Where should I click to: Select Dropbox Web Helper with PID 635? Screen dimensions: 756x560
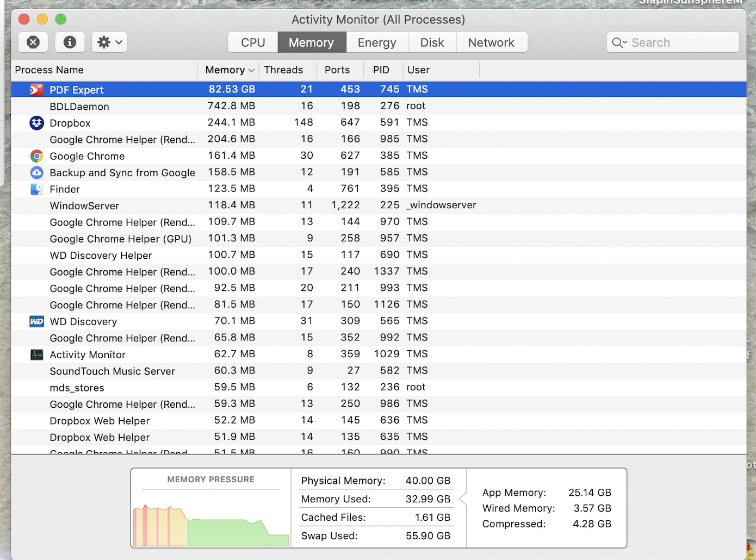point(379,437)
